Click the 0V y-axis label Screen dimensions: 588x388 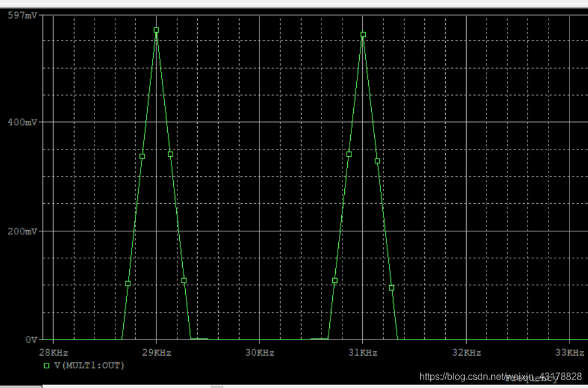point(32,340)
